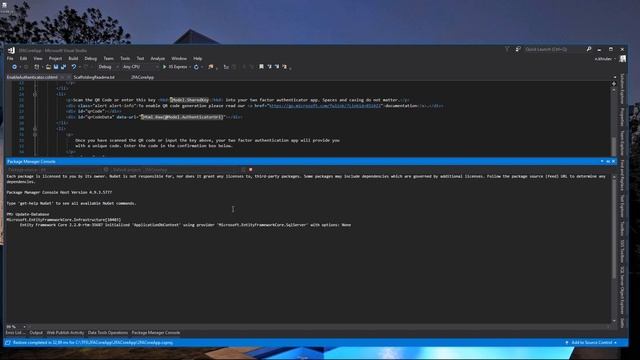
Task: Switch to the 2FACoreApp project tab
Action: coord(142,77)
